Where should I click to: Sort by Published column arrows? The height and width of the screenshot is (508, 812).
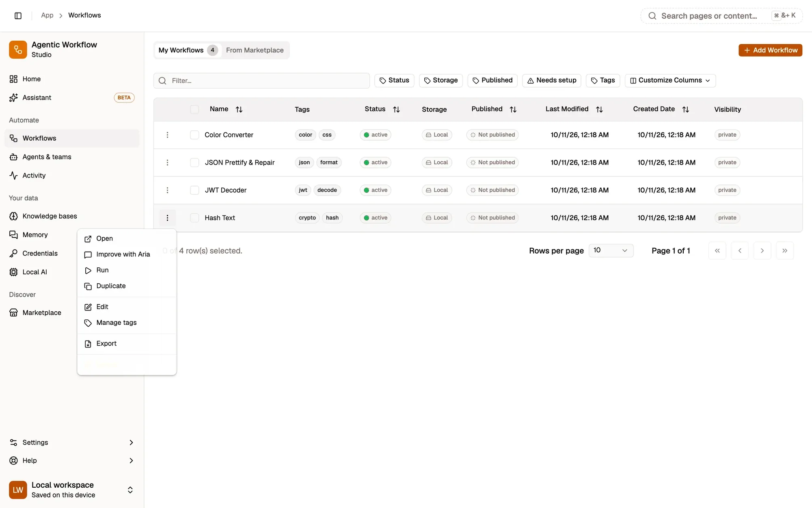coord(513,109)
